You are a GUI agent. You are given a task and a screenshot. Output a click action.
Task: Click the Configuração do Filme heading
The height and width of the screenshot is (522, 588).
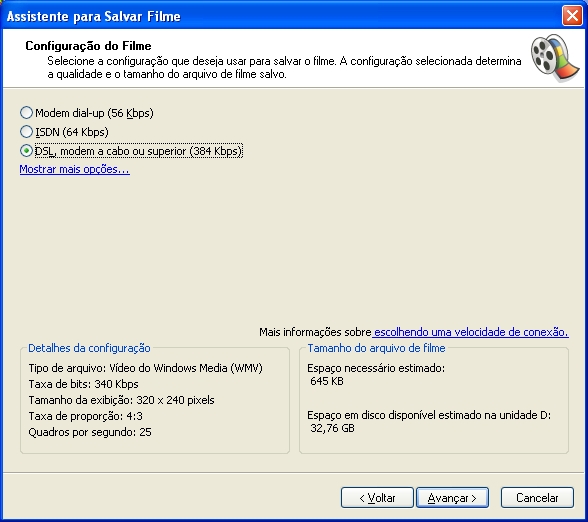tap(88, 46)
